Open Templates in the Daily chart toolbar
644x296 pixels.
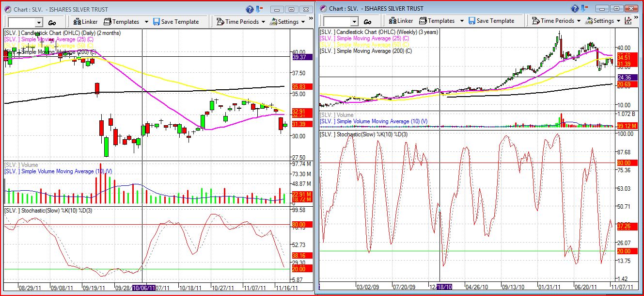click(x=121, y=22)
